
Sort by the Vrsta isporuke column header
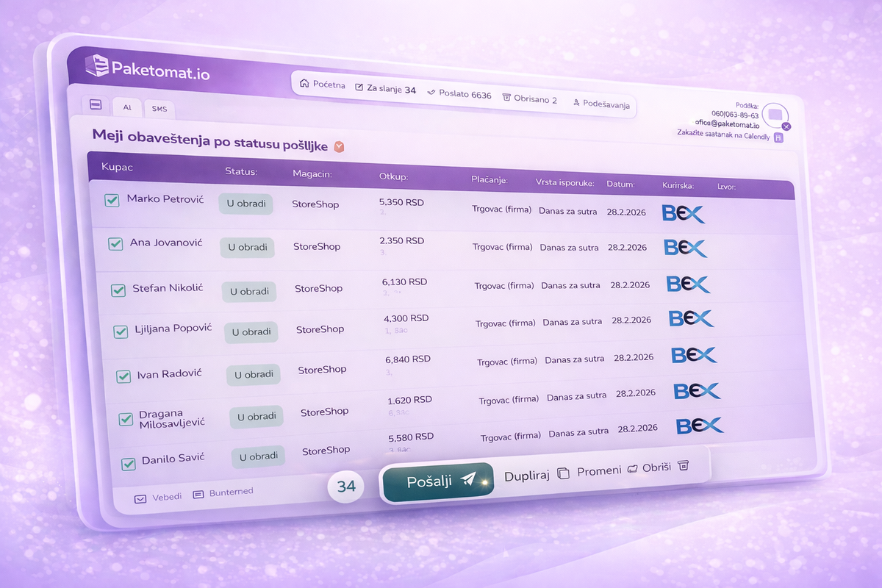(564, 182)
